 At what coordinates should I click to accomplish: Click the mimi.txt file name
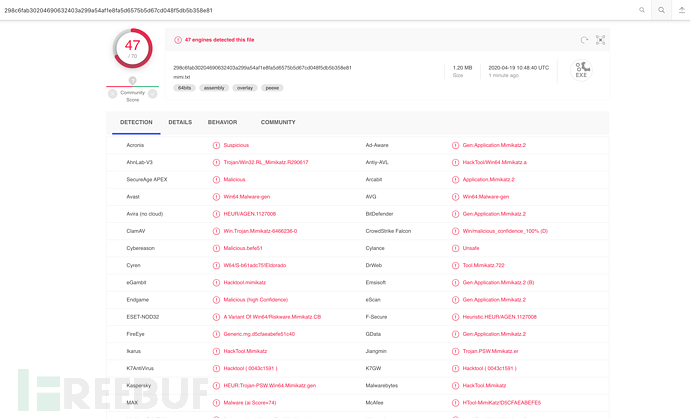(181, 77)
